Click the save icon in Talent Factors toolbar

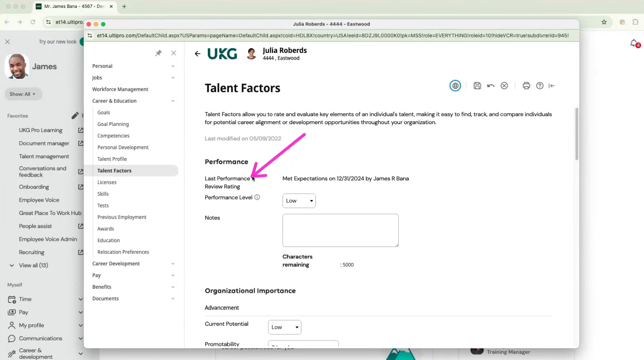coord(477,86)
